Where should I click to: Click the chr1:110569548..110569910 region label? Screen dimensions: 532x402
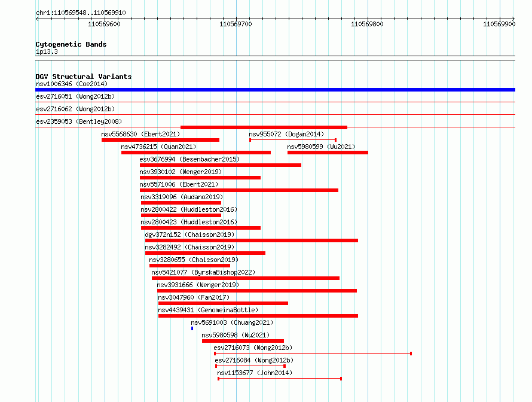[x=81, y=13]
